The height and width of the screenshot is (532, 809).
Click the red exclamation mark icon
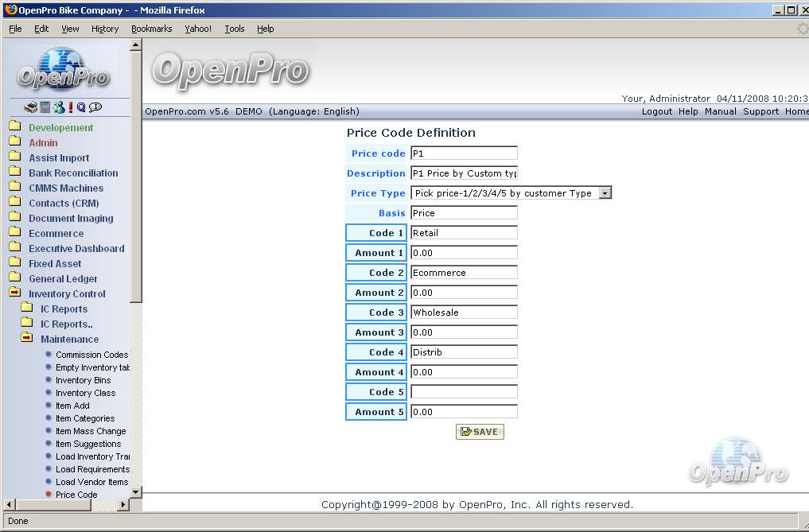point(71,107)
